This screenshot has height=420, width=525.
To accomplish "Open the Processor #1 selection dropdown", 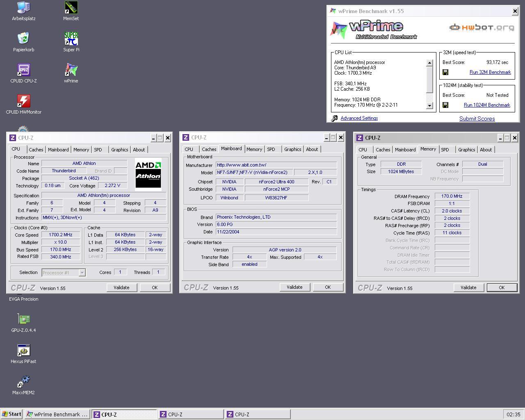I will pos(82,273).
